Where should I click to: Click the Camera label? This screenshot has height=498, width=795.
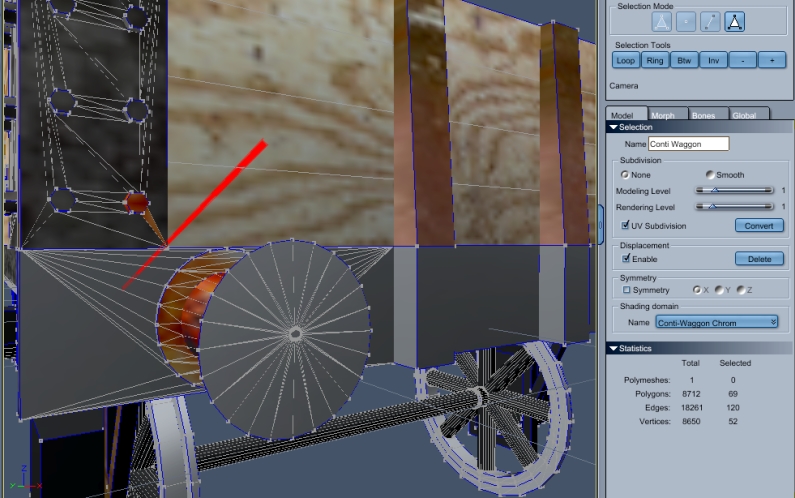(x=623, y=86)
